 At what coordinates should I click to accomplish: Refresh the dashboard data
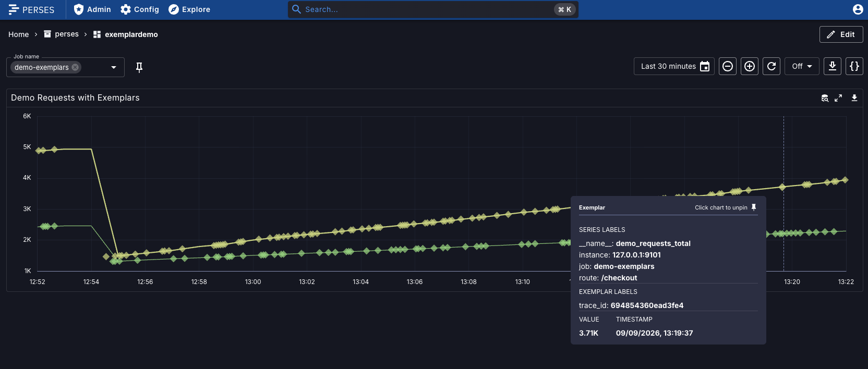pos(771,66)
